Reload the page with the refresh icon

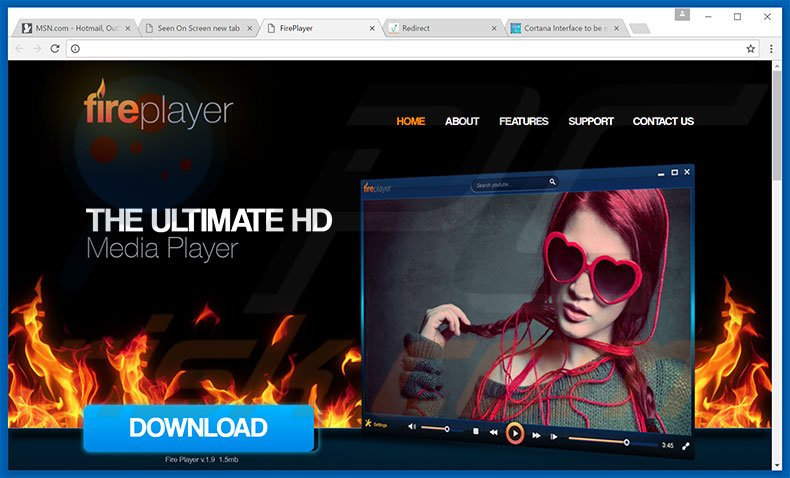click(x=55, y=48)
